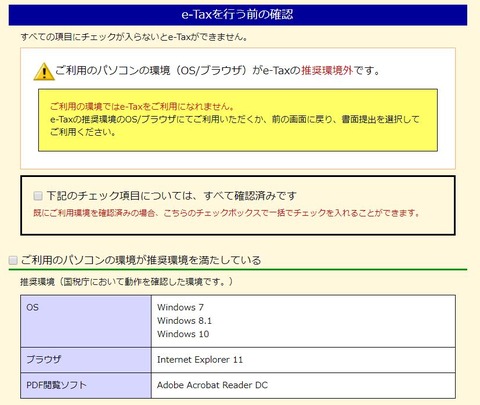Click the Adobe Acrobat Reader DC cell

click(x=303, y=385)
